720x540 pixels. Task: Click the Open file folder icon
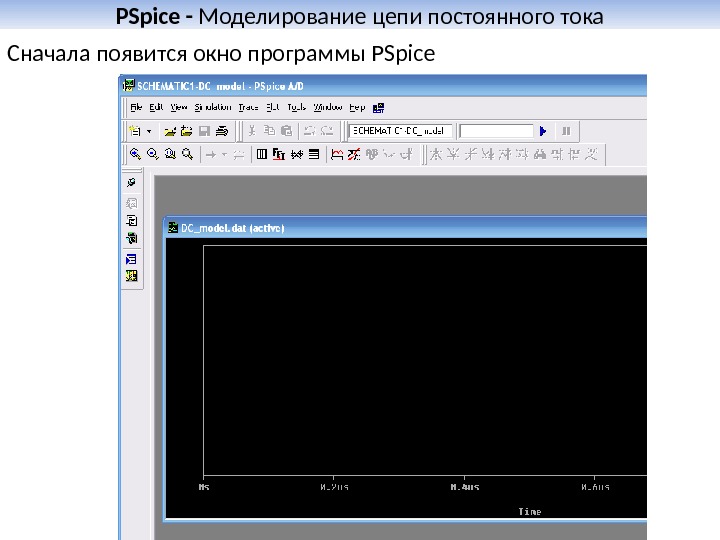pos(170,131)
